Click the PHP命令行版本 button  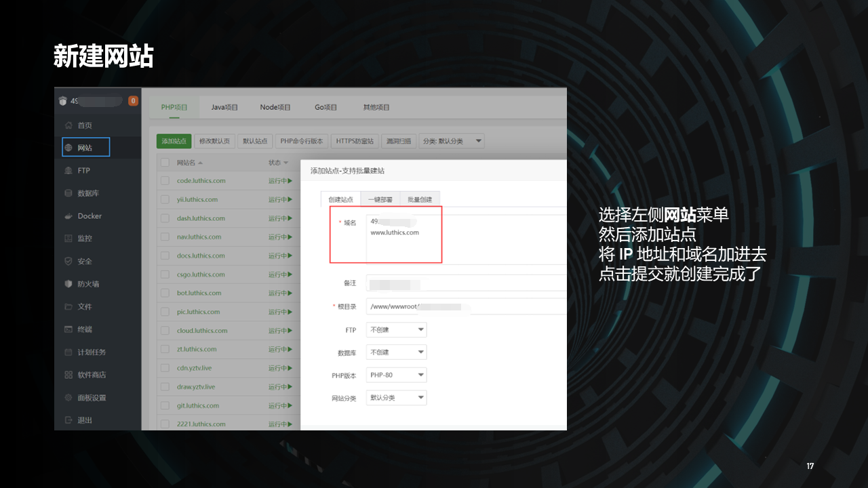click(x=302, y=141)
